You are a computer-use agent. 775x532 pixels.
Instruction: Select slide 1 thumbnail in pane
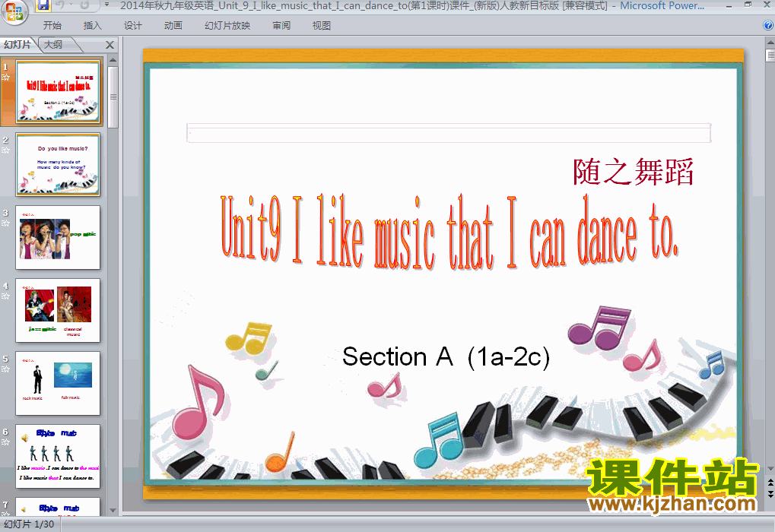(x=58, y=92)
